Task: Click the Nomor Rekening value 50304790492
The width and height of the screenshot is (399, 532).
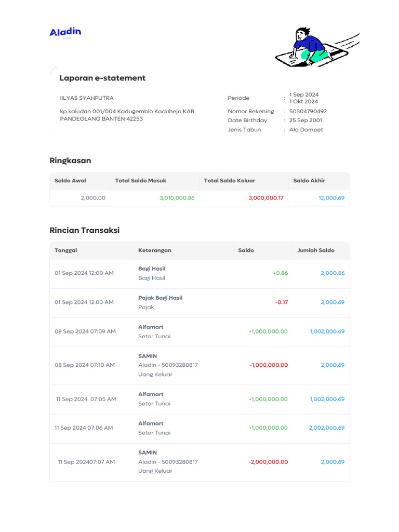Action: click(x=308, y=111)
